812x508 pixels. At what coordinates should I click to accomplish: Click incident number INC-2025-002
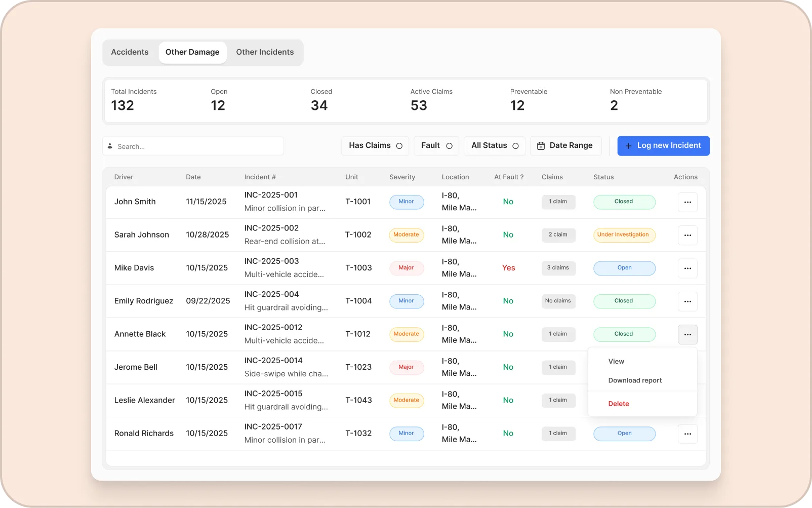[x=271, y=228]
